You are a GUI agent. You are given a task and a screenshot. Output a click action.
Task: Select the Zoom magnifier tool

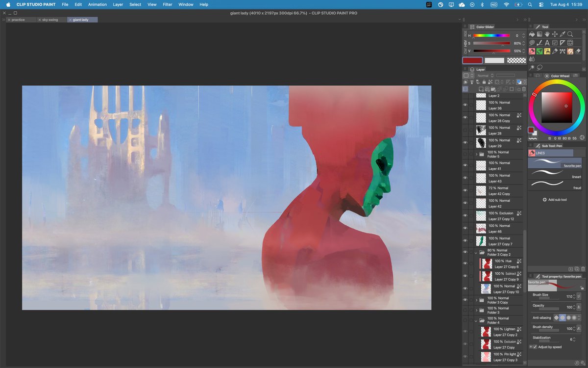[x=570, y=34]
